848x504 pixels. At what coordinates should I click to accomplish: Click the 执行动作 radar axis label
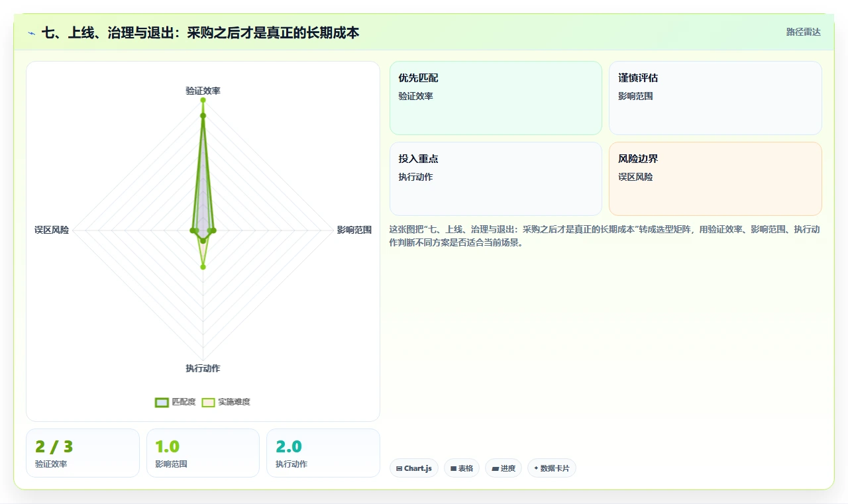click(x=203, y=368)
